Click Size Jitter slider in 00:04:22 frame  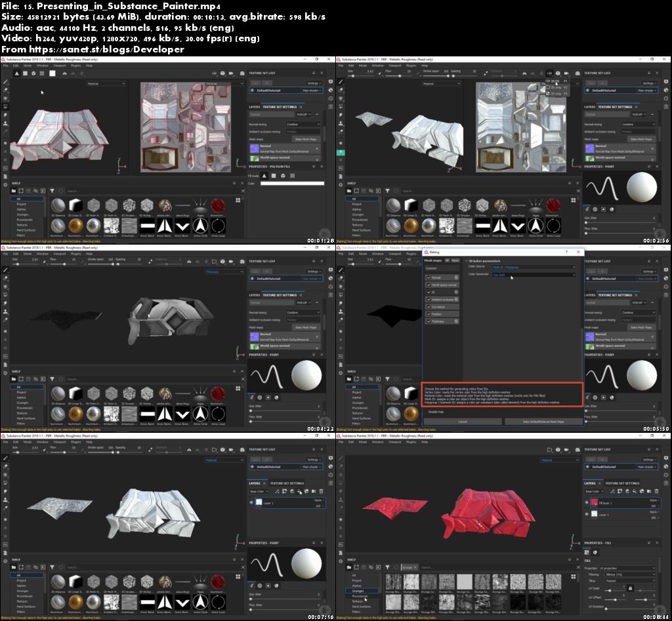point(285,411)
